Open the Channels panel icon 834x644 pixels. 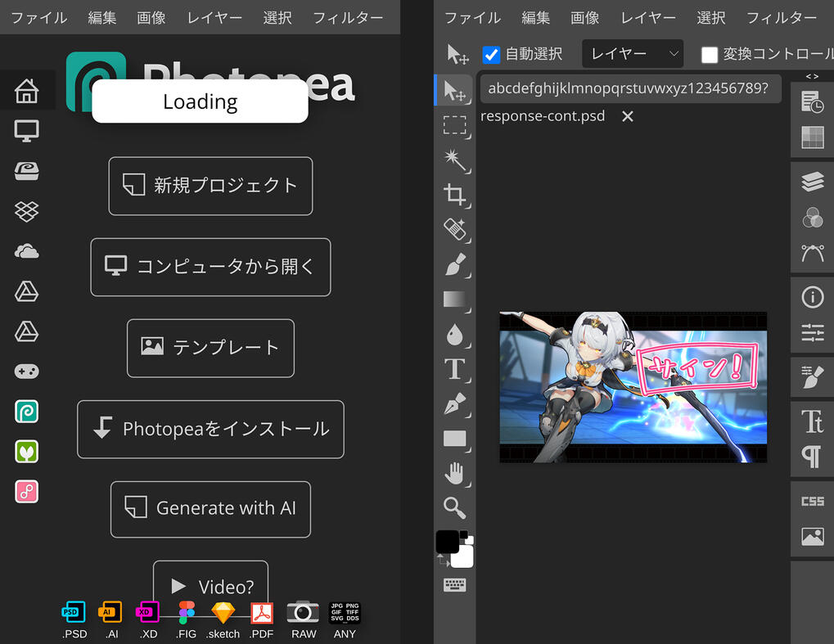pyautogui.click(x=812, y=218)
